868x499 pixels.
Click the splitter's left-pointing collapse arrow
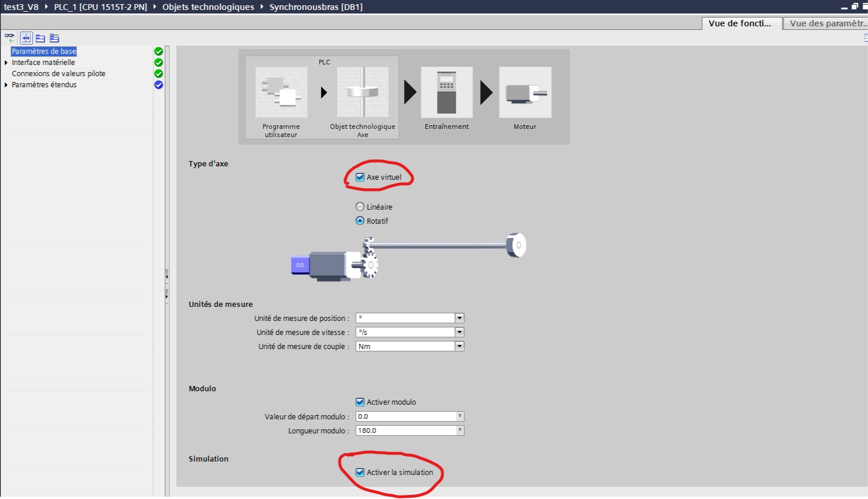tap(167, 276)
